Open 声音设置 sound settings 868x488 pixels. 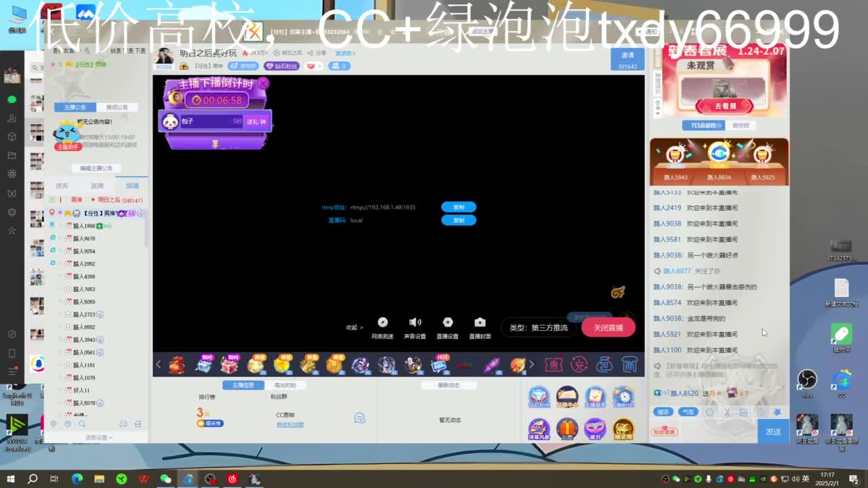tap(415, 328)
